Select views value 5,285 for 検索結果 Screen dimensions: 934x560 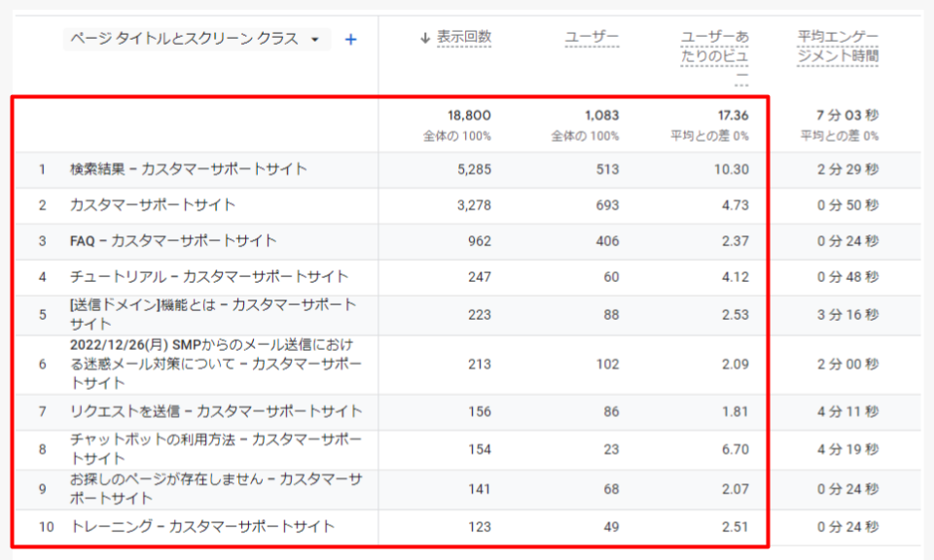click(474, 169)
